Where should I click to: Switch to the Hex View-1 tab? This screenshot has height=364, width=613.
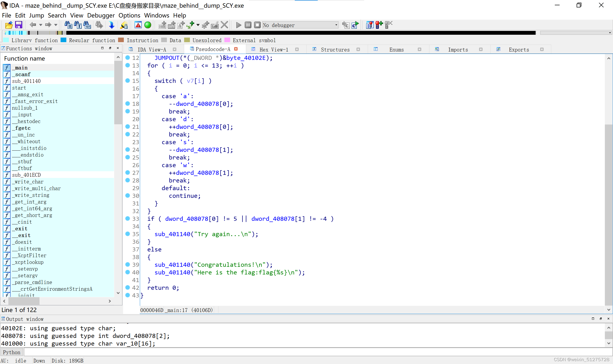pos(274,50)
